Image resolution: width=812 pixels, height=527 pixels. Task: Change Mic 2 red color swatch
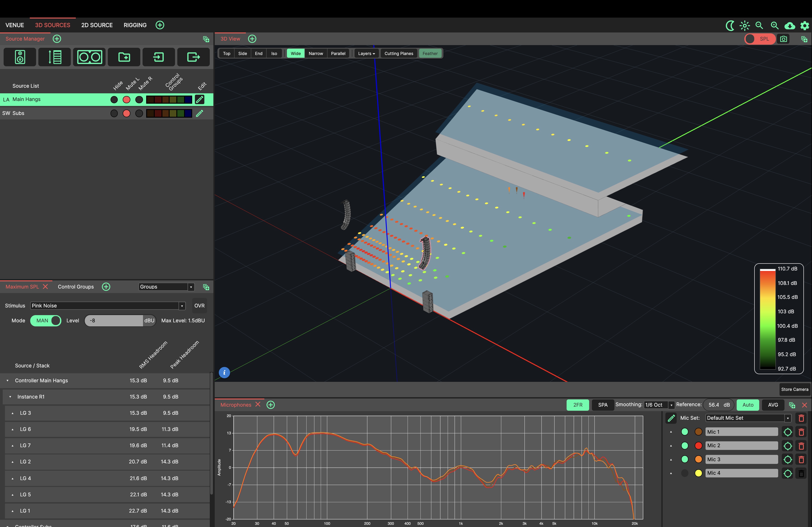(698, 446)
